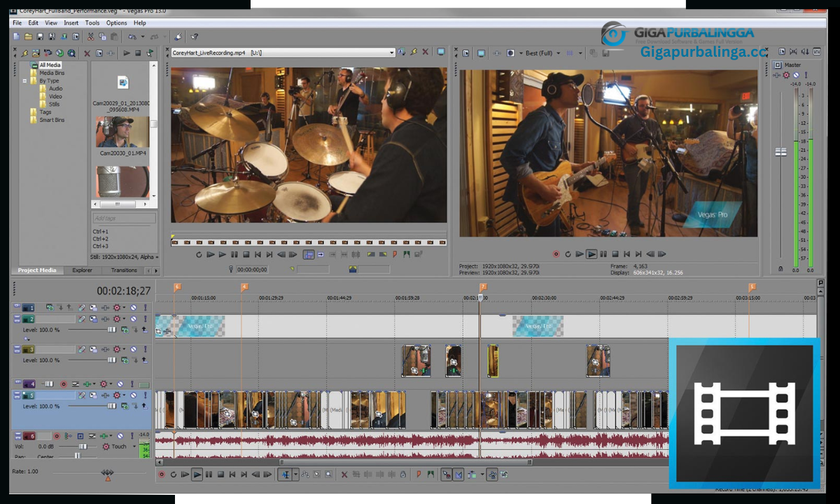Toggle Mute on Master bus
Viewport: 840px width, 504px height.
(796, 74)
